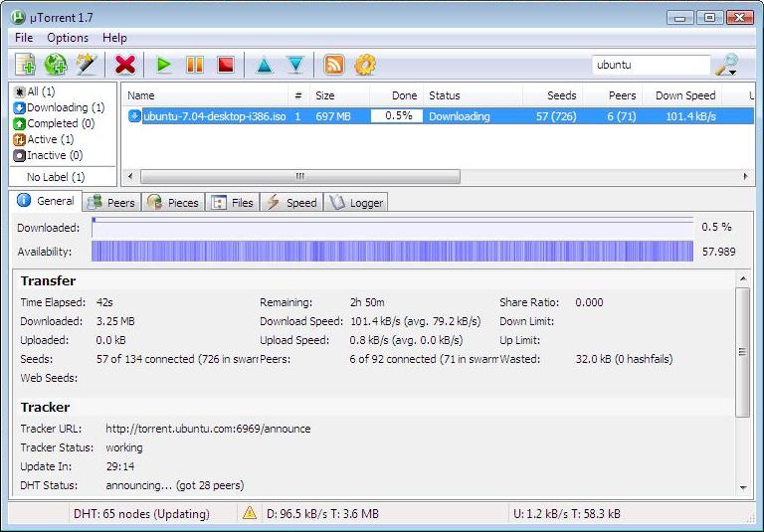Click the Move Up Queue arrow

click(264, 66)
